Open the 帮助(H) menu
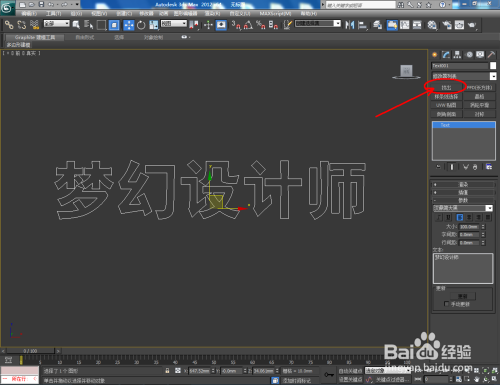This screenshot has height=385, width=500. point(309,14)
